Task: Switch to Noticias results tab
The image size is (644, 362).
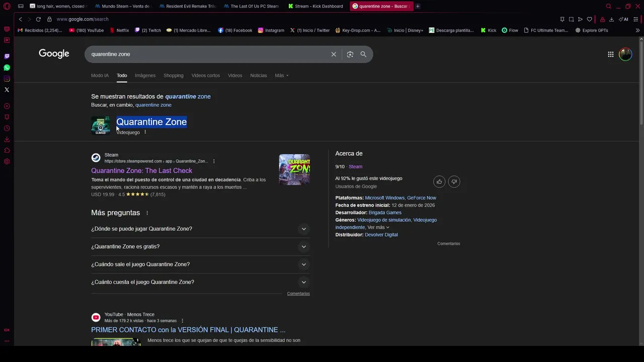Action: click(x=258, y=75)
